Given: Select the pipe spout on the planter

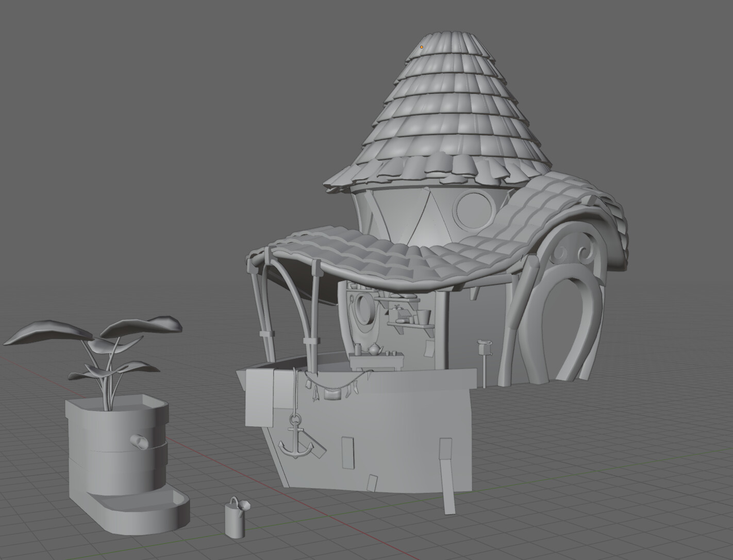Looking at the screenshot, I should 139,441.
